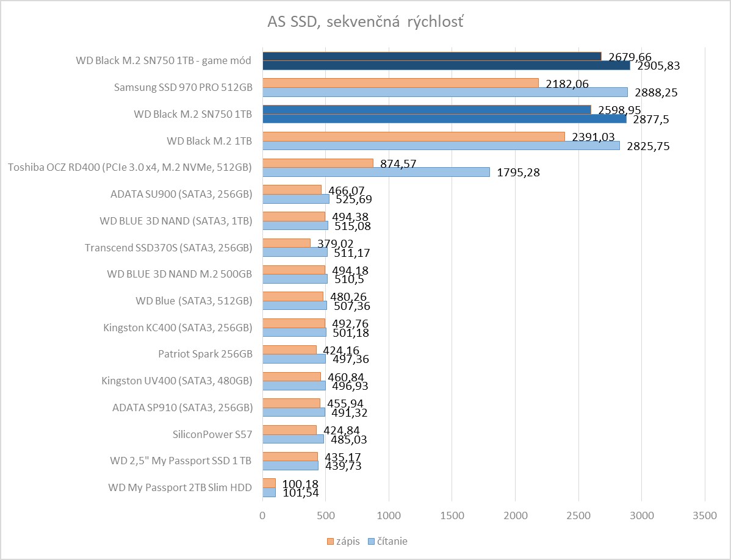Select the Samsung SSD 970 PRO 512GB label

tap(183, 87)
